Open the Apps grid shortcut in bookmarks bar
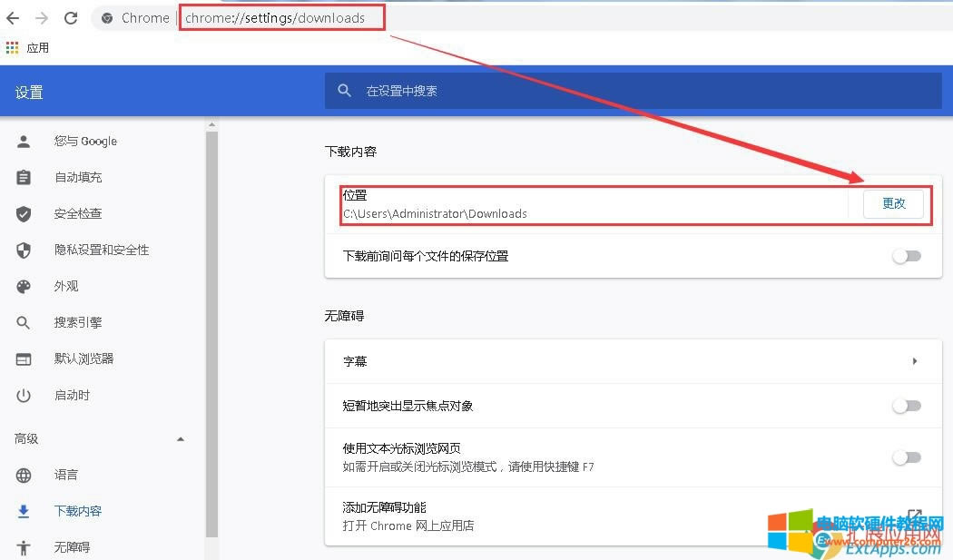The height and width of the screenshot is (560, 953). pyautogui.click(x=12, y=48)
